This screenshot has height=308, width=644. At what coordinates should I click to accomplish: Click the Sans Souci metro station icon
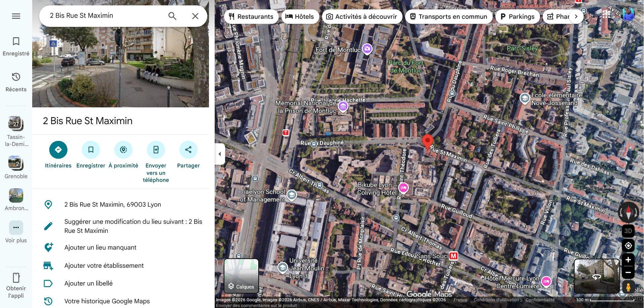coord(453,256)
